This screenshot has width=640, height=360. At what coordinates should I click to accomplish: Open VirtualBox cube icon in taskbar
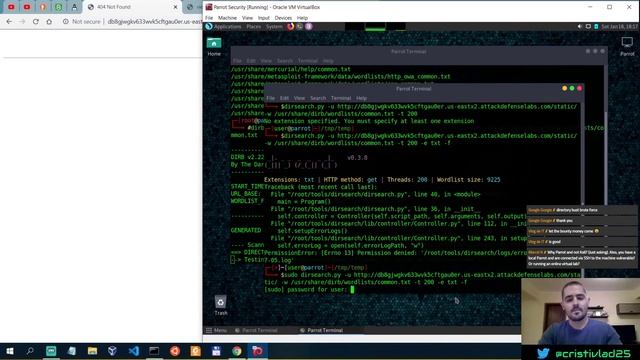coord(113,351)
